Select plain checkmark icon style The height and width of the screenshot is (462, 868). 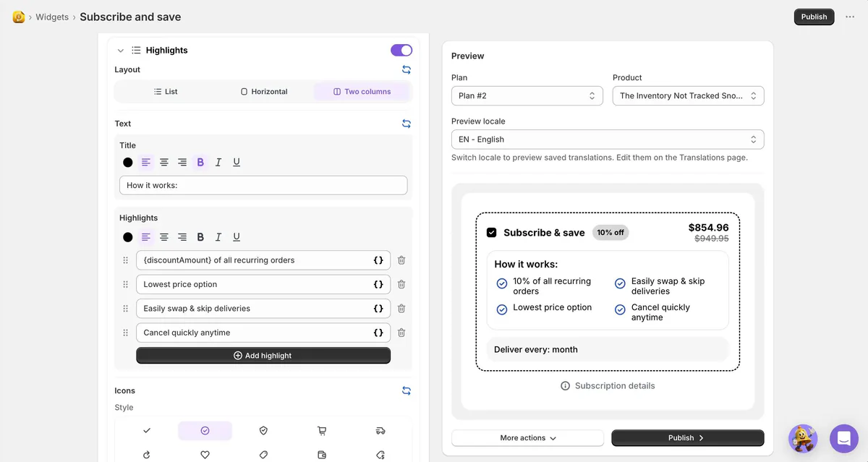coord(147,430)
